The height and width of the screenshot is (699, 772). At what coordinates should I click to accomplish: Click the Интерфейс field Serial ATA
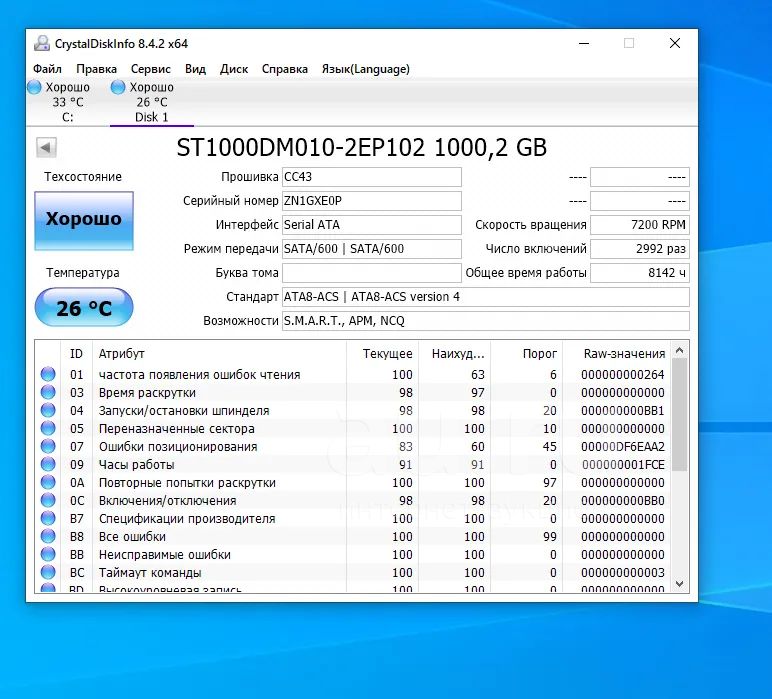[x=372, y=225]
